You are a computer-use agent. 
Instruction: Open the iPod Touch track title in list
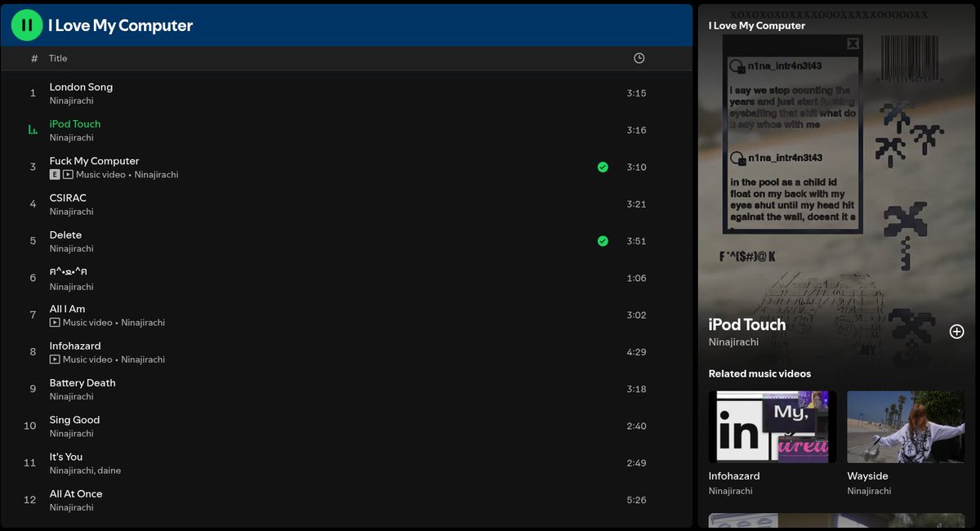point(75,124)
